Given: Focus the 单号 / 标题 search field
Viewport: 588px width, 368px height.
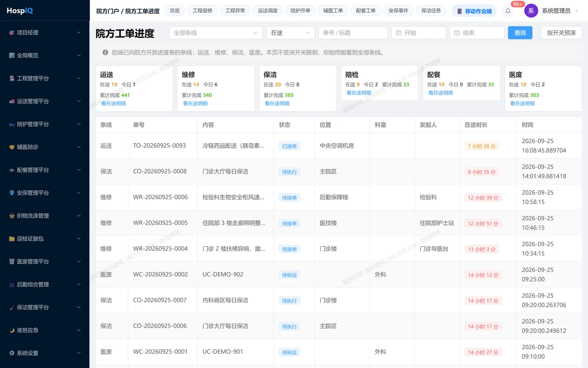Looking at the screenshot, I should (353, 33).
